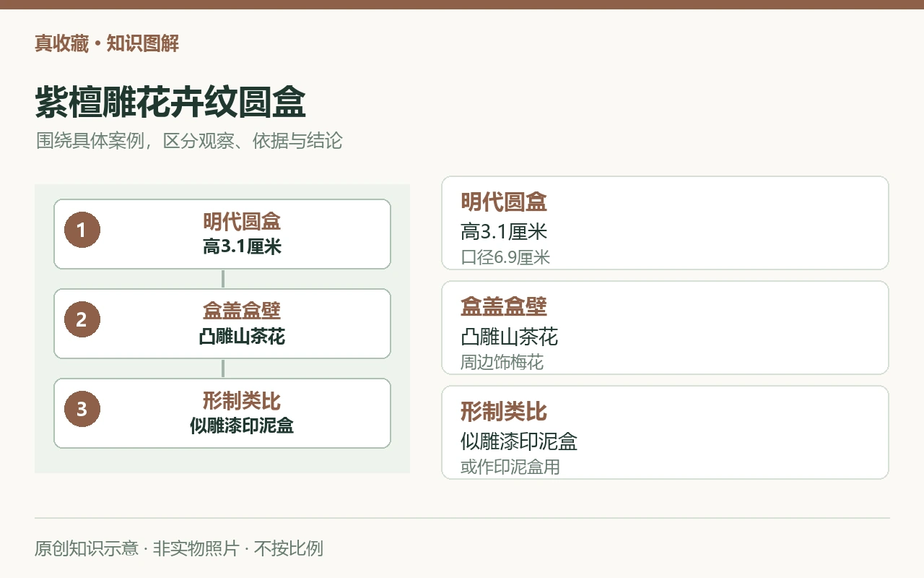
Task: Click 似雕漆印泥盒 line in right card
Action: (x=519, y=441)
